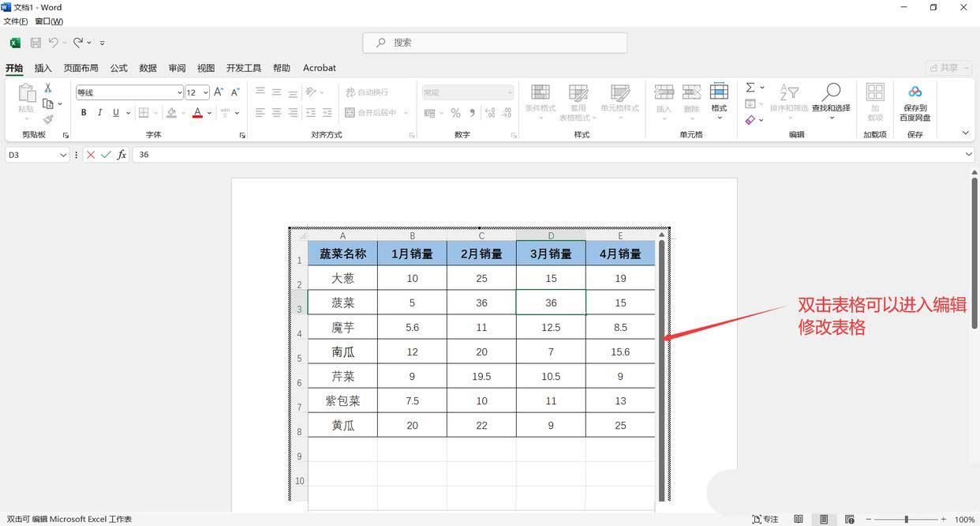Click the Focus (专注) icon in status bar
This screenshot has height=526, width=980.
pos(757,519)
